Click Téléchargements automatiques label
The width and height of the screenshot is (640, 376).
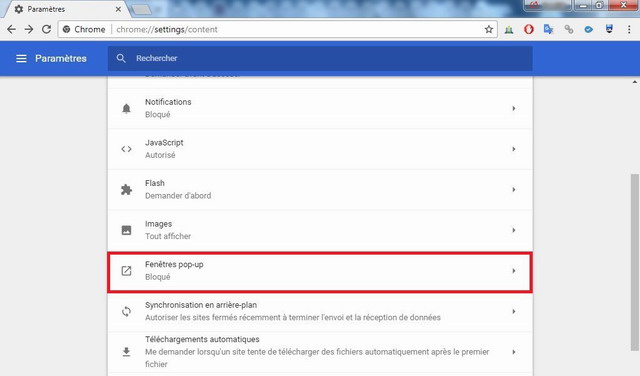[202, 339]
